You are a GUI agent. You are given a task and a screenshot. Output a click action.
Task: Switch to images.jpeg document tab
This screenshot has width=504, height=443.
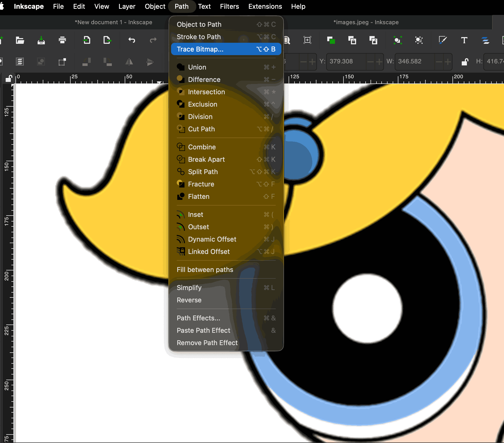(366, 22)
